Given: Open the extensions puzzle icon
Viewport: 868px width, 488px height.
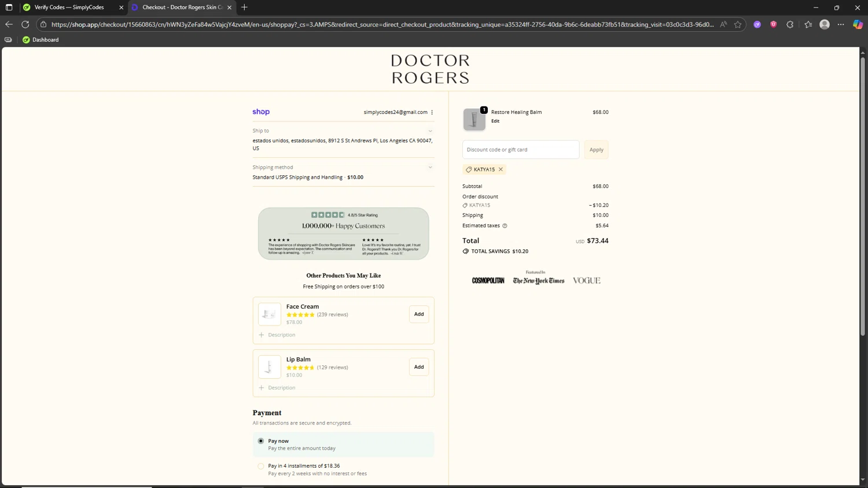Looking at the screenshot, I should click(790, 24).
